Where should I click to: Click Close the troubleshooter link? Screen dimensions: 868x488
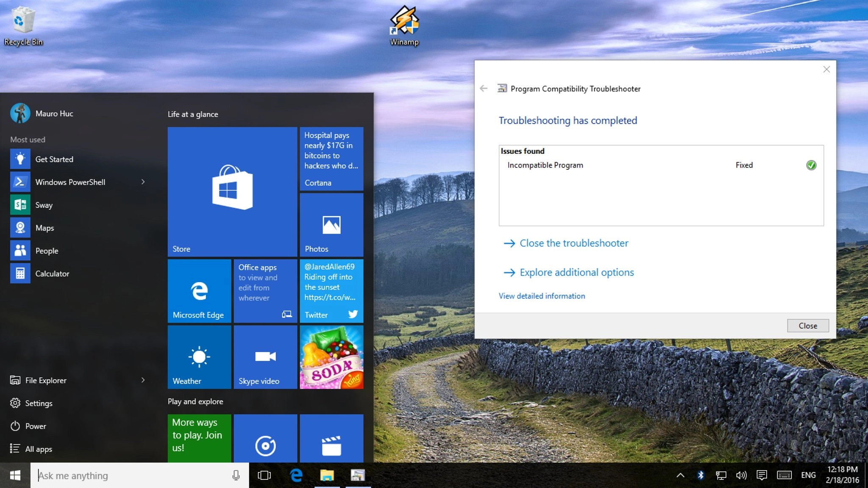pyautogui.click(x=574, y=243)
